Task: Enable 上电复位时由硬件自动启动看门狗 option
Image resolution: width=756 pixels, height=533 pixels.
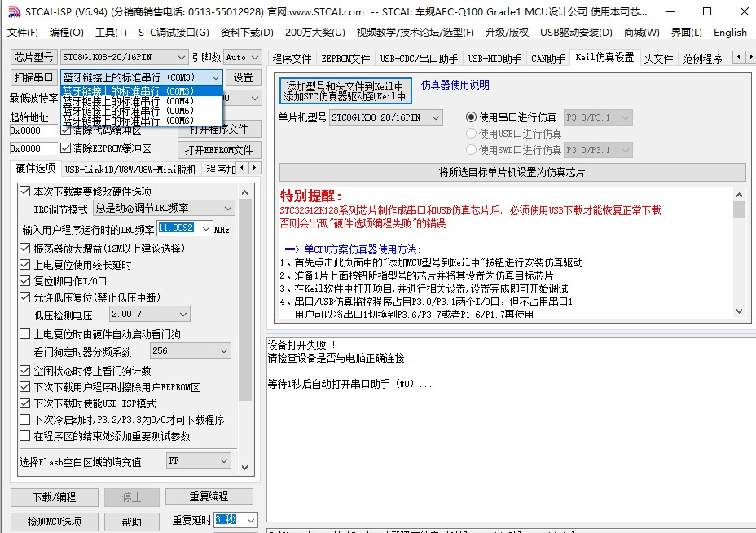Action: coord(25,334)
